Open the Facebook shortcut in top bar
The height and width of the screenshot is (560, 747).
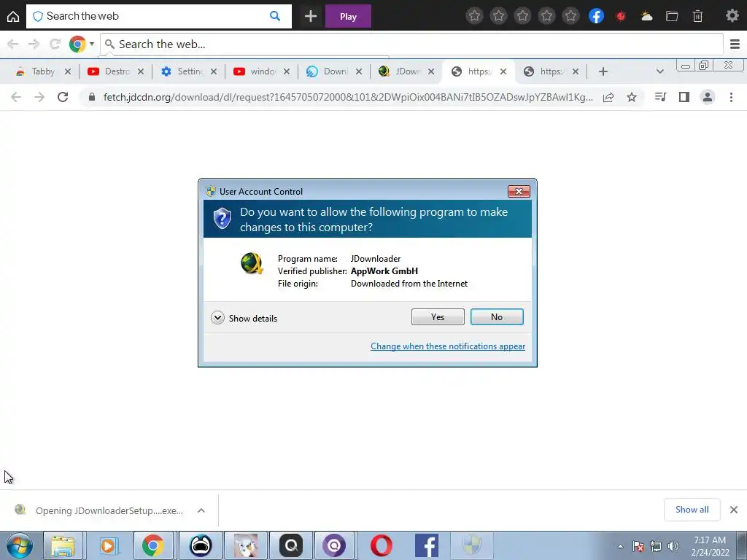(596, 16)
